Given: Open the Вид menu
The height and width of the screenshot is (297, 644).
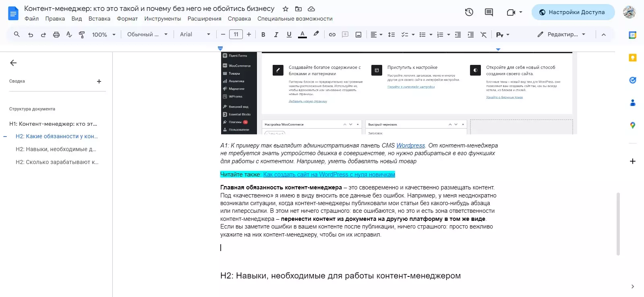Looking at the screenshot, I should point(77,19).
